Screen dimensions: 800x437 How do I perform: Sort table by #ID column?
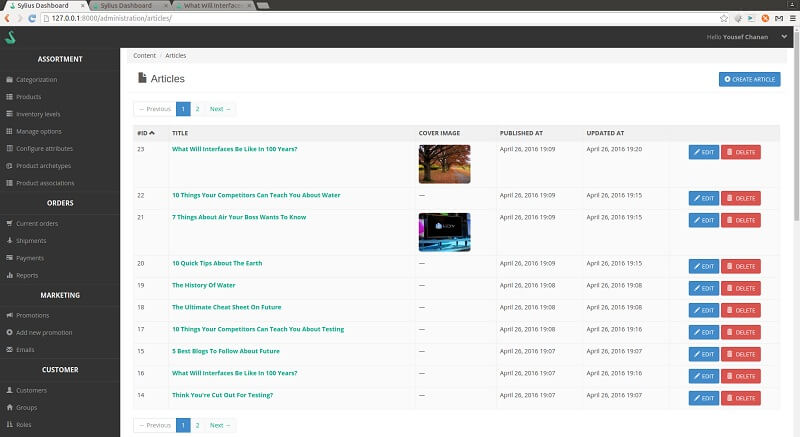click(146, 133)
